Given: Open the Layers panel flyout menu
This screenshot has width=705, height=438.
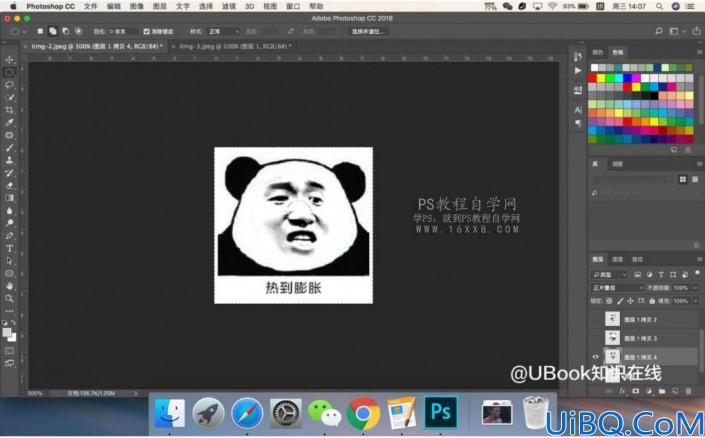Looking at the screenshot, I should point(699,259).
